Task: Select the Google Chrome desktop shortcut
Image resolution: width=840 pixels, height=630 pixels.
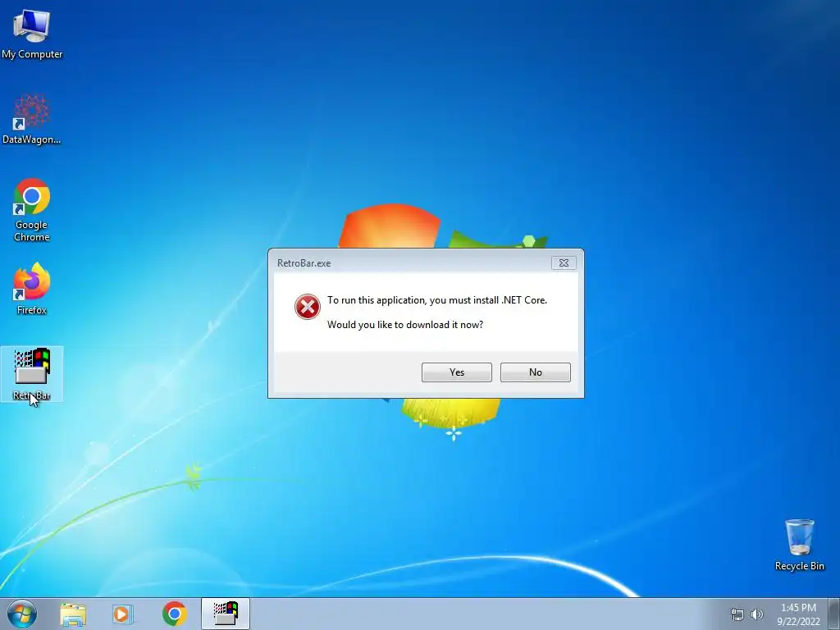Action: click(x=32, y=210)
